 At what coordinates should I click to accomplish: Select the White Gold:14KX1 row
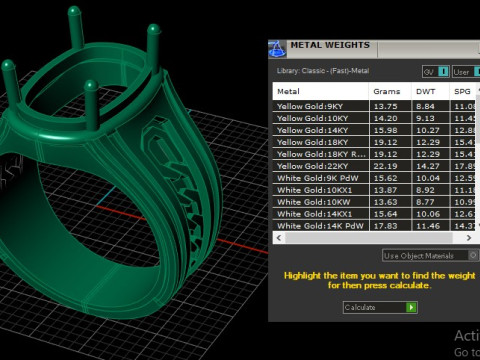[374, 214]
